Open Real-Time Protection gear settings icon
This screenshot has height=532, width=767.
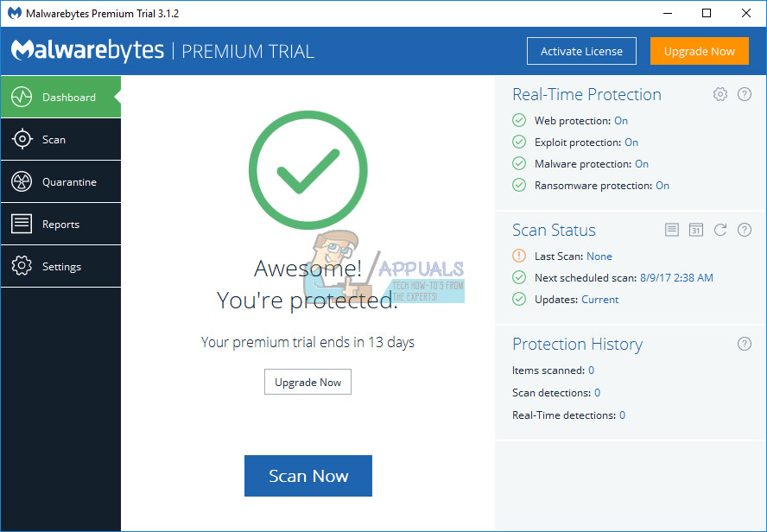point(720,94)
